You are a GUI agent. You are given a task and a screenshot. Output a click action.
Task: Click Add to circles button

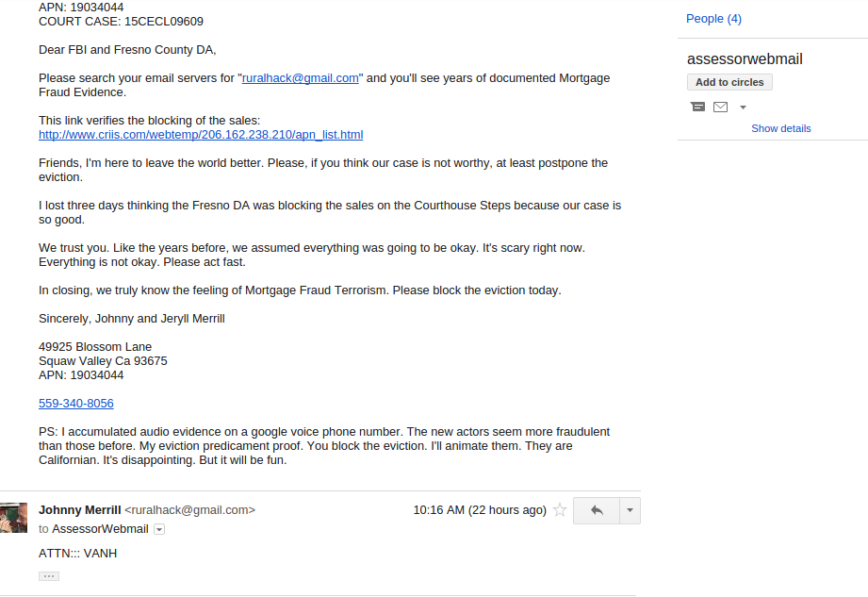(729, 82)
